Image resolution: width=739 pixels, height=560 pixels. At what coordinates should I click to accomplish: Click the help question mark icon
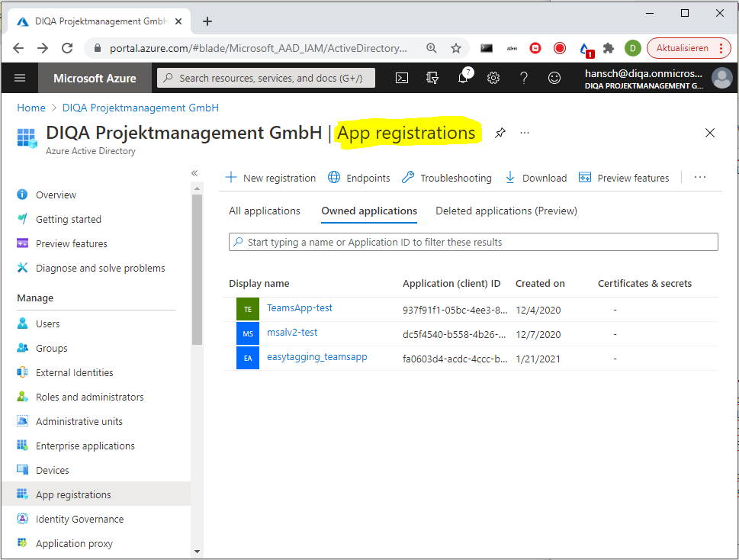[x=524, y=78]
